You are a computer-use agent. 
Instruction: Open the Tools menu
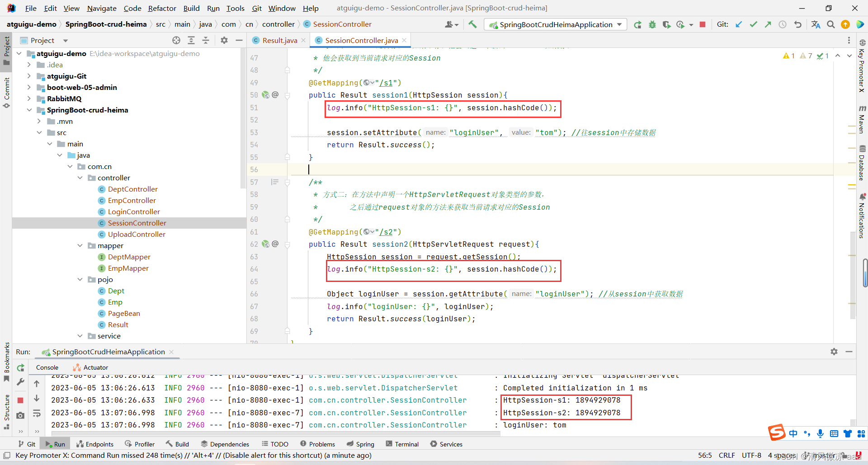pyautogui.click(x=235, y=8)
